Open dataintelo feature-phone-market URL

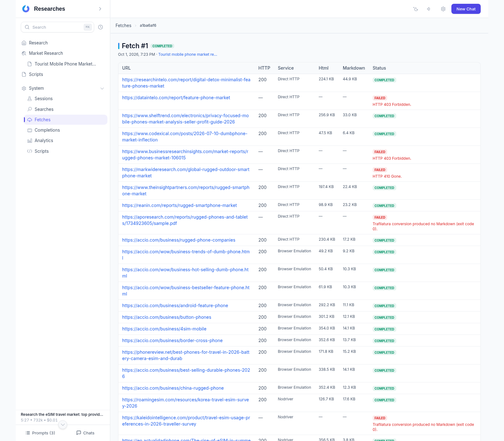tap(176, 98)
